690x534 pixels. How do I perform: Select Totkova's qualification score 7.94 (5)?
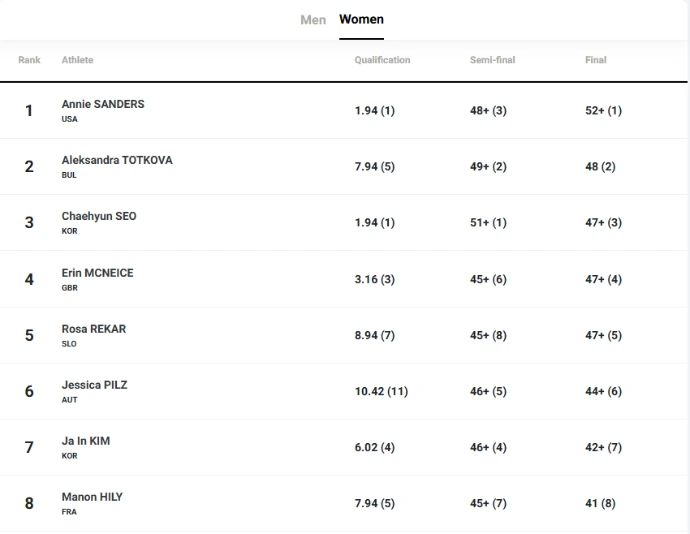coord(374,166)
